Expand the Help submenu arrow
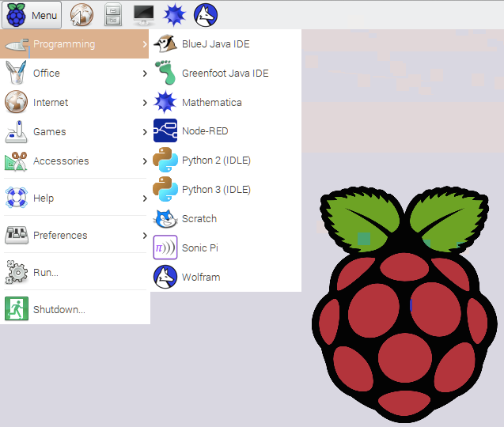 click(x=145, y=198)
